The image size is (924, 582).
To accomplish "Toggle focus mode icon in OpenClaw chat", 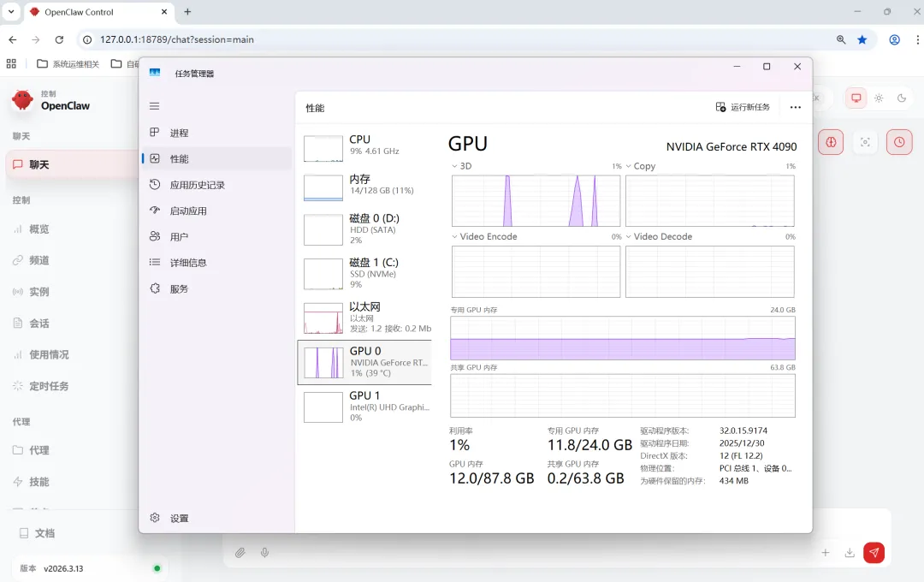I will tap(865, 142).
